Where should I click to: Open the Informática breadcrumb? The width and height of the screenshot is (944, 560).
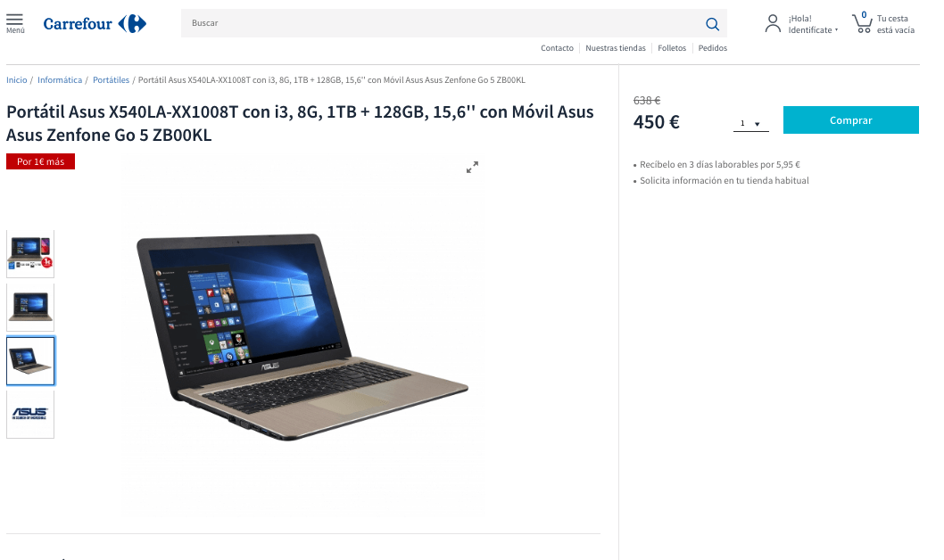(x=60, y=80)
